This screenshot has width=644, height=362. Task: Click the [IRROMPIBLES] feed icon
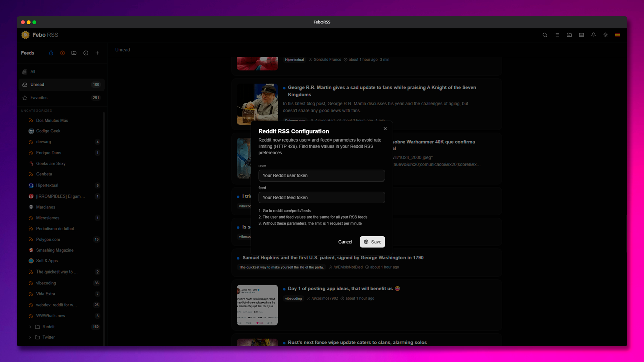click(x=31, y=196)
